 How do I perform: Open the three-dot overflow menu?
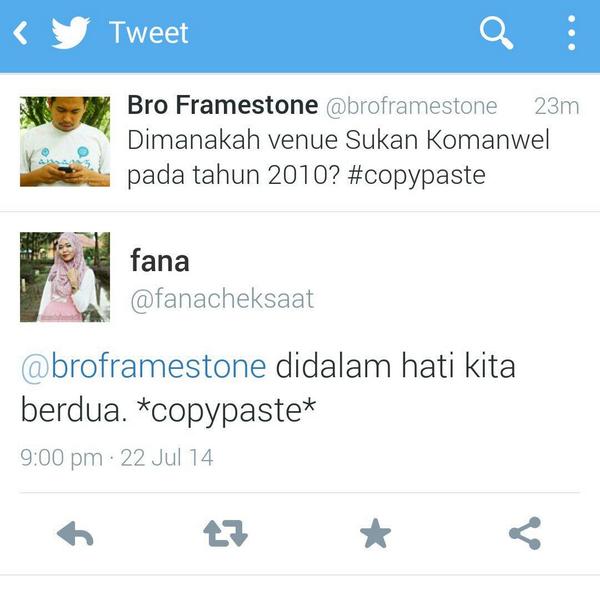(571, 33)
